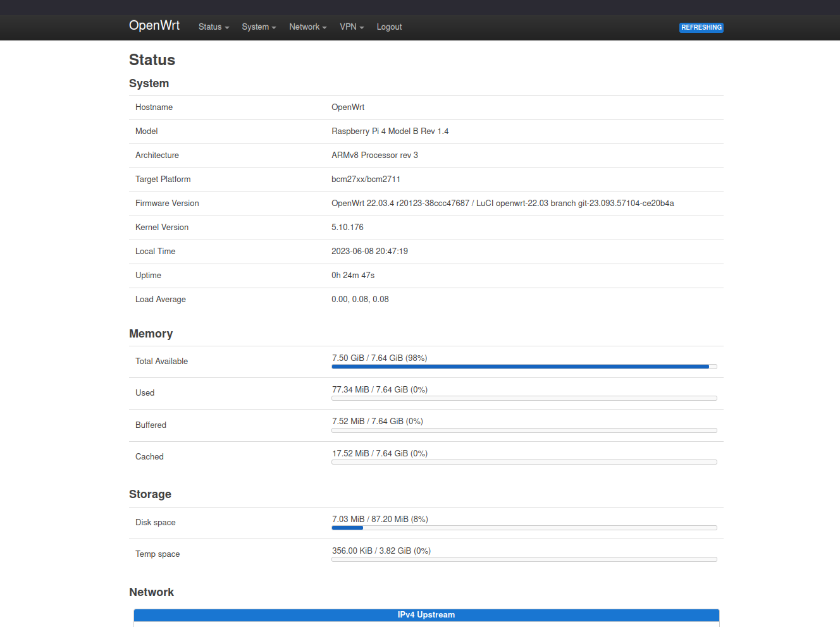Click the VPN menu chevron icon
Image resolution: width=840 pixels, height=627 pixels.
point(361,27)
